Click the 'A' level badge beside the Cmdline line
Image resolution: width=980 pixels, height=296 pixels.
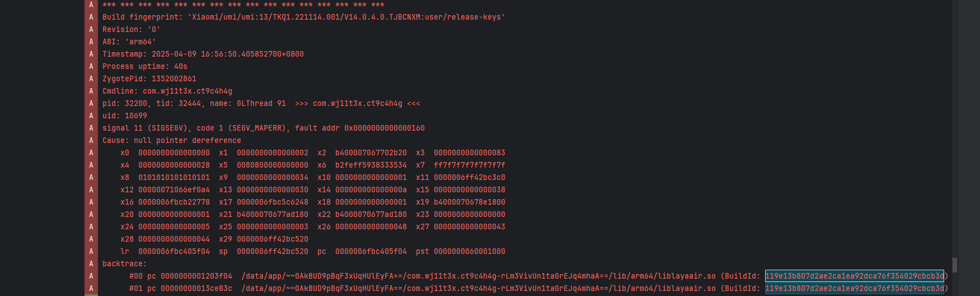tap(91, 91)
